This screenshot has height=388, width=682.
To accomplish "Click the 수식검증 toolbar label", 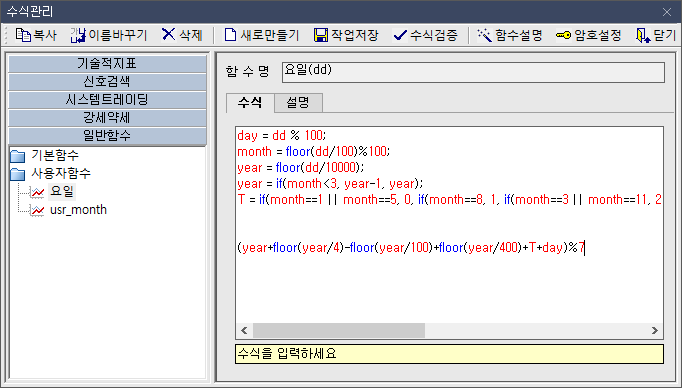I will pyautogui.click(x=434, y=35).
